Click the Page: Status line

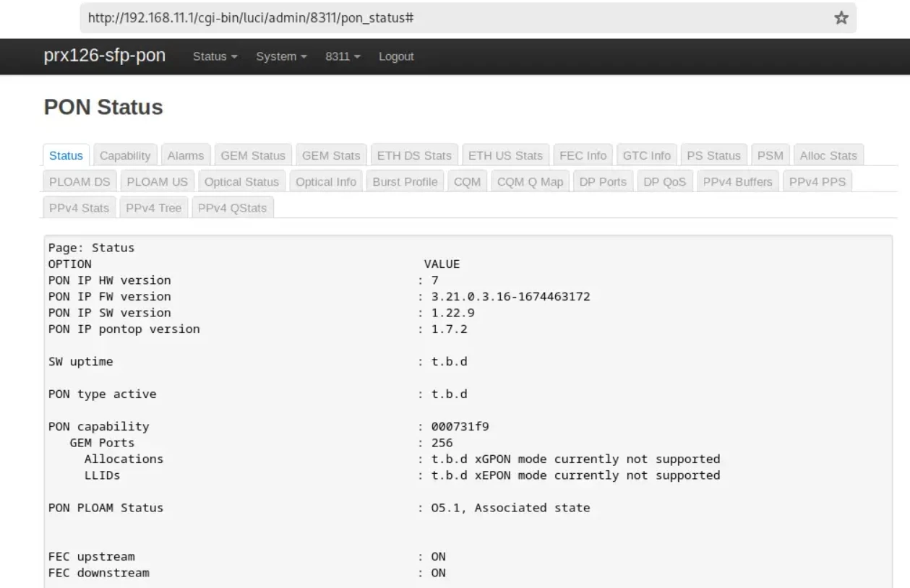point(92,248)
